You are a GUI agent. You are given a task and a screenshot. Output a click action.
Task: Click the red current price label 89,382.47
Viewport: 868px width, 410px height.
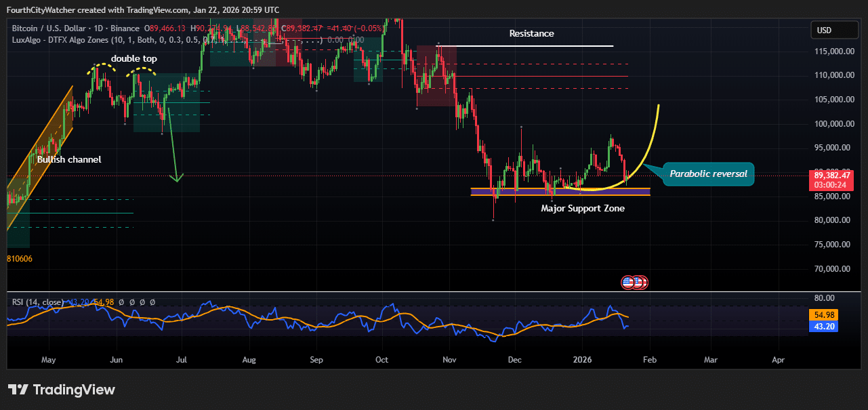tap(831, 175)
